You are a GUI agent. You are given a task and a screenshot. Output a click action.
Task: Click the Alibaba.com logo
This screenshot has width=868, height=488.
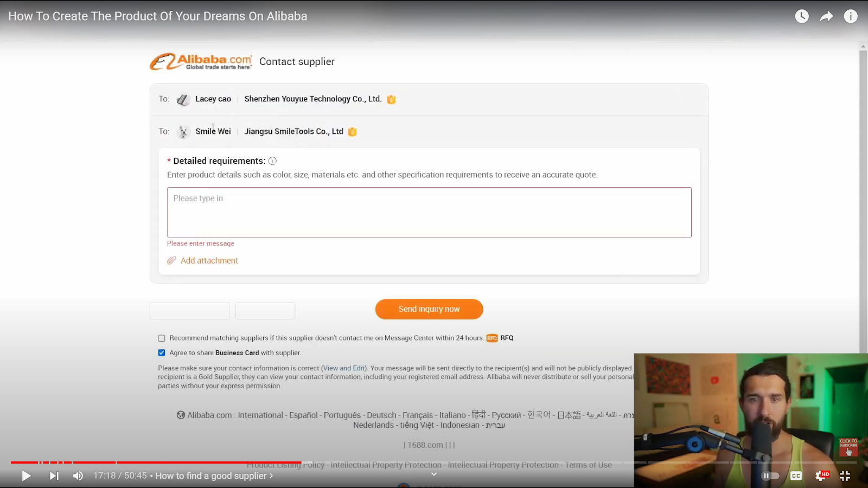[201, 62]
